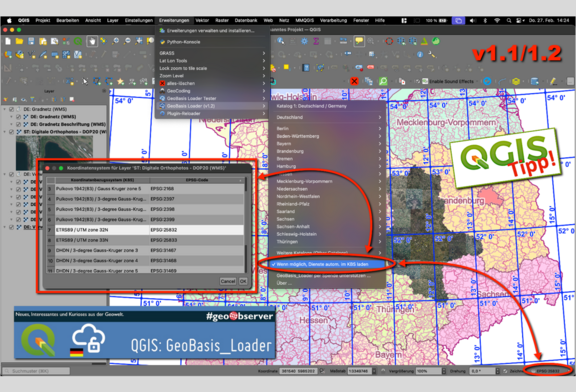
Task: Click the wrench settings toolbar icon
Action: pos(432,55)
